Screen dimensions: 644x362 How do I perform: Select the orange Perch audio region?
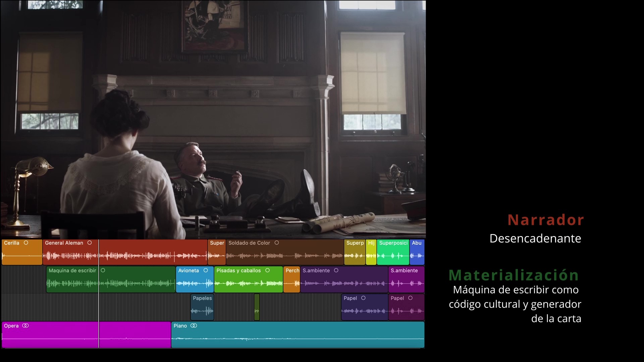(x=292, y=280)
